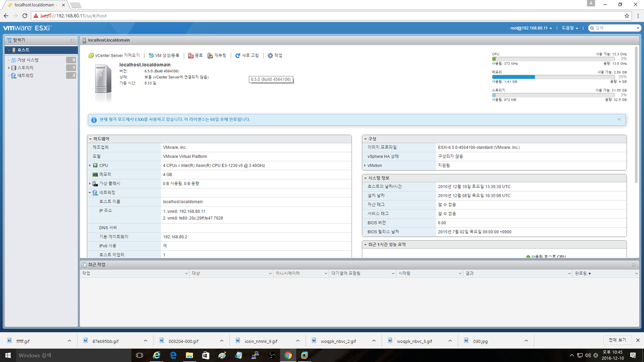Collapse the 시스템 정보 panel

point(365,178)
